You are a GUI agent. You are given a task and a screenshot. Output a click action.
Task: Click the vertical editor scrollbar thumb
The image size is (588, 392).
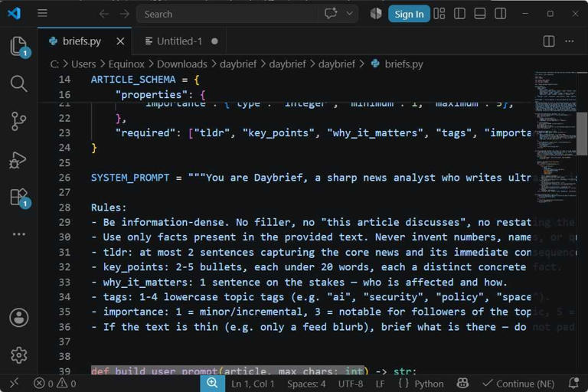coord(582,133)
